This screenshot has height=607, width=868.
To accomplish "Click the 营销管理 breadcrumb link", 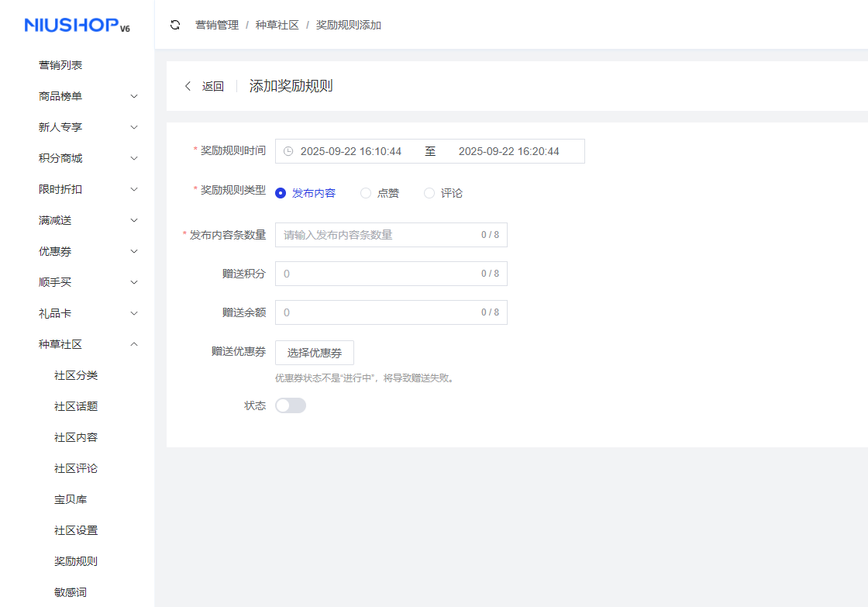I will pyautogui.click(x=217, y=24).
